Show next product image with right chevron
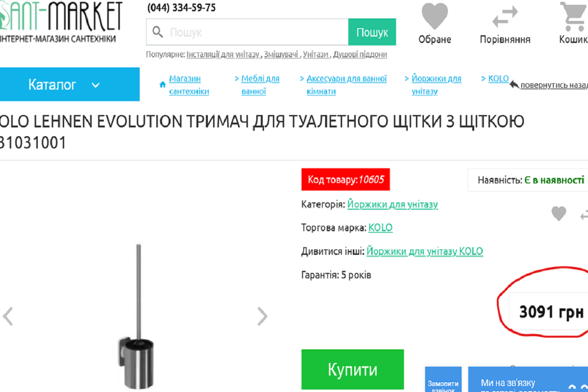588x392 pixels. [263, 317]
